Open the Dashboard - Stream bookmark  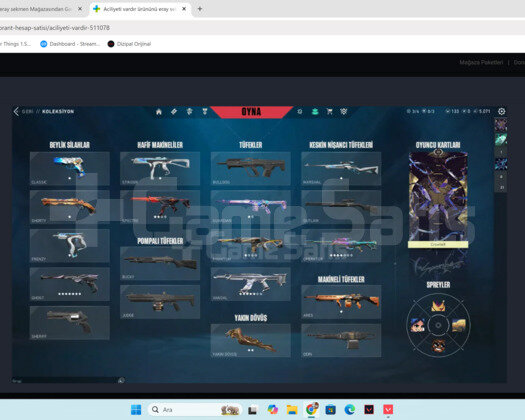coord(70,44)
